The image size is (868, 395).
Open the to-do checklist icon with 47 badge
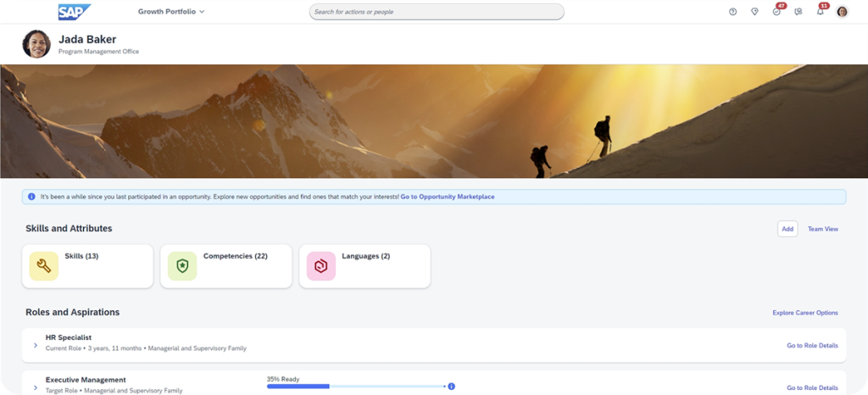[x=776, y=12]
